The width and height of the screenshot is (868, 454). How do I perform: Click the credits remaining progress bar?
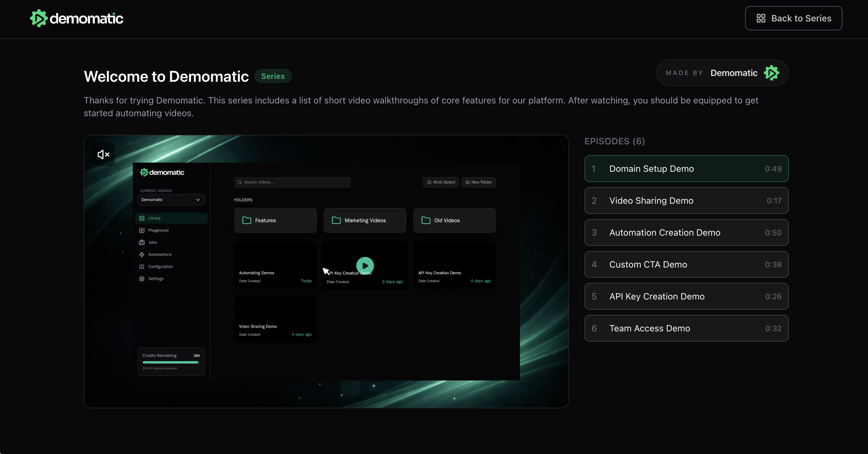171,362
